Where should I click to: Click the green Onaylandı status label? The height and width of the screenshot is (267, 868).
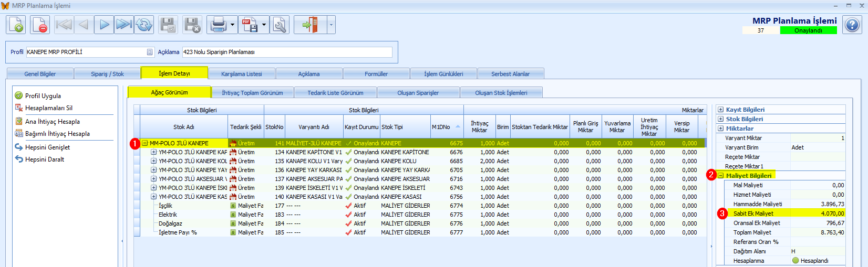point(808,30)
